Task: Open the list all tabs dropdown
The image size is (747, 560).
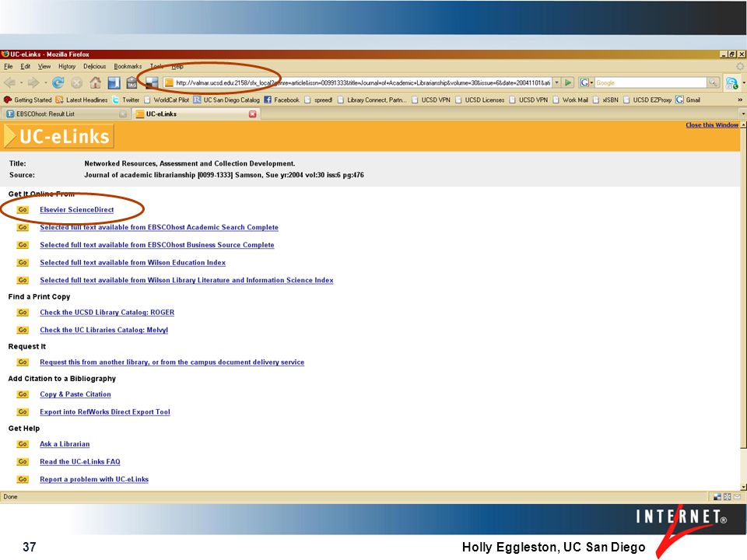Action: 742,114
